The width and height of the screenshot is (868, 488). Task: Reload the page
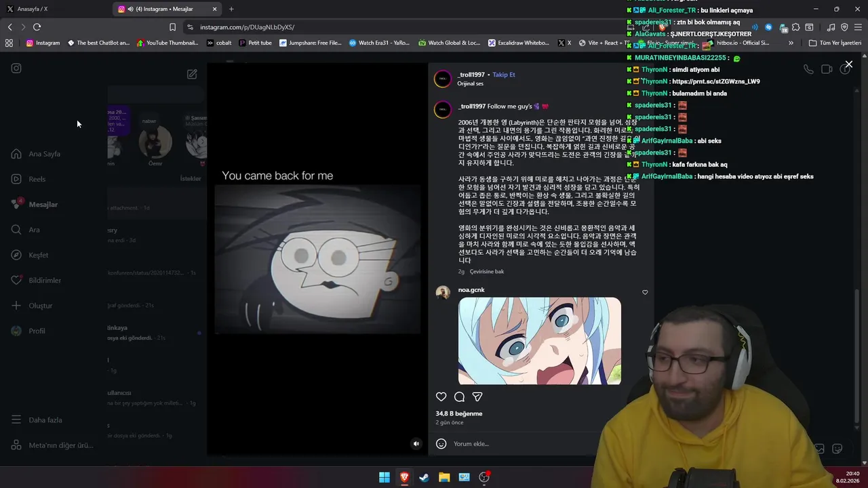tap(37, 27)
